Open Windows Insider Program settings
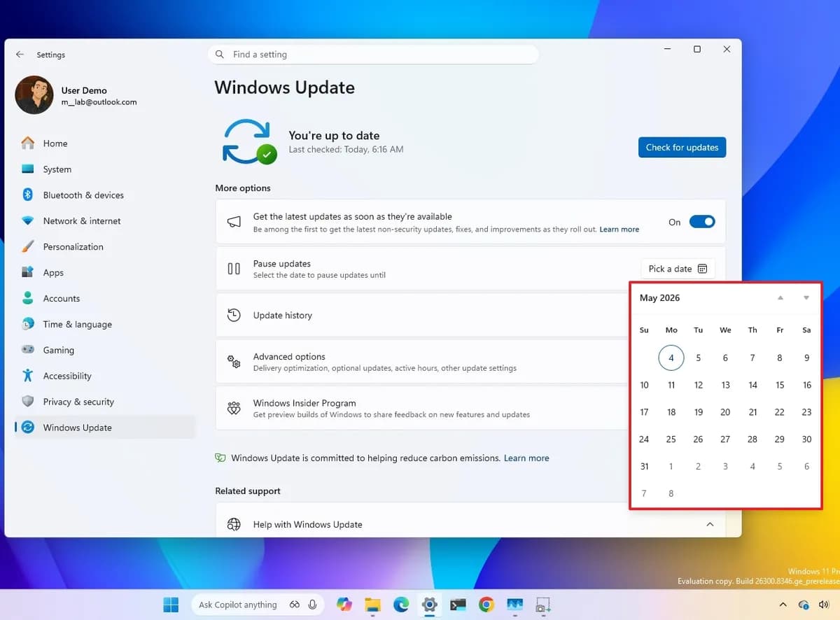This screenshot has width=840, height=620. 422,408
